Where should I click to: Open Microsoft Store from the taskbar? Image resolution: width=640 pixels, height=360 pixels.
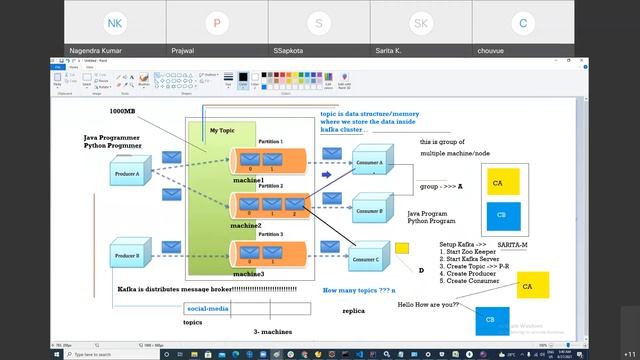[208, 354]
